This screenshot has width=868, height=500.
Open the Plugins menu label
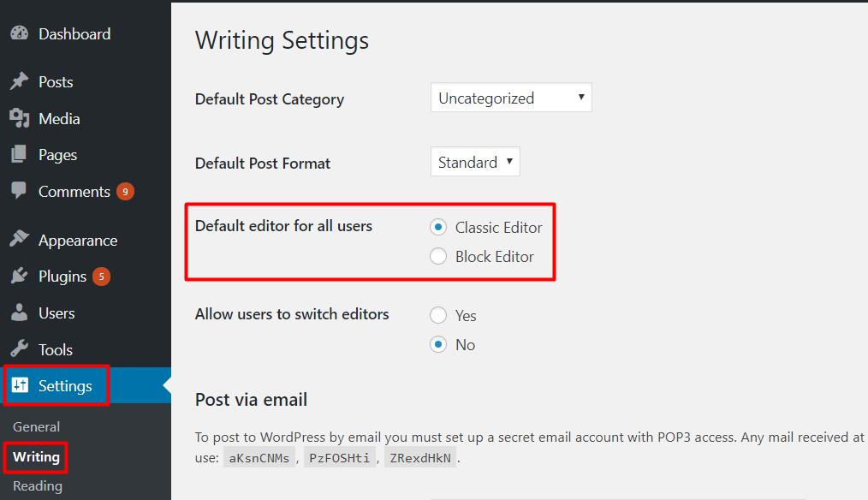62,277
